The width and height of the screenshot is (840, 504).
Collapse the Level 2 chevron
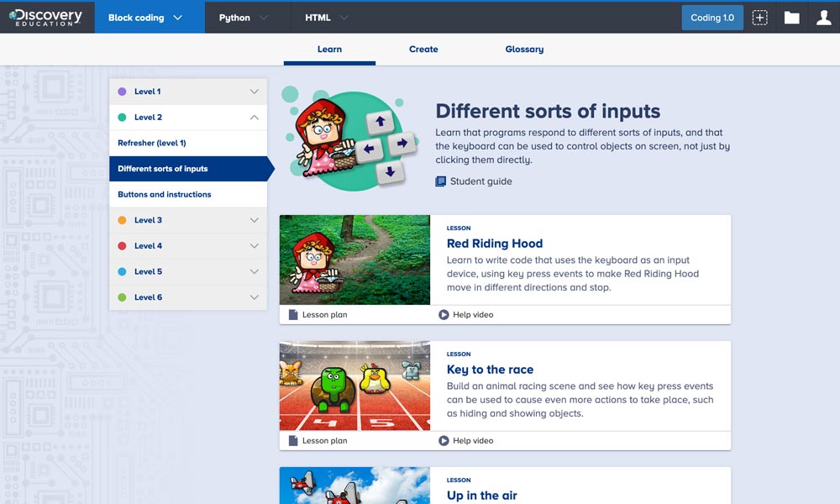[255, 118]
